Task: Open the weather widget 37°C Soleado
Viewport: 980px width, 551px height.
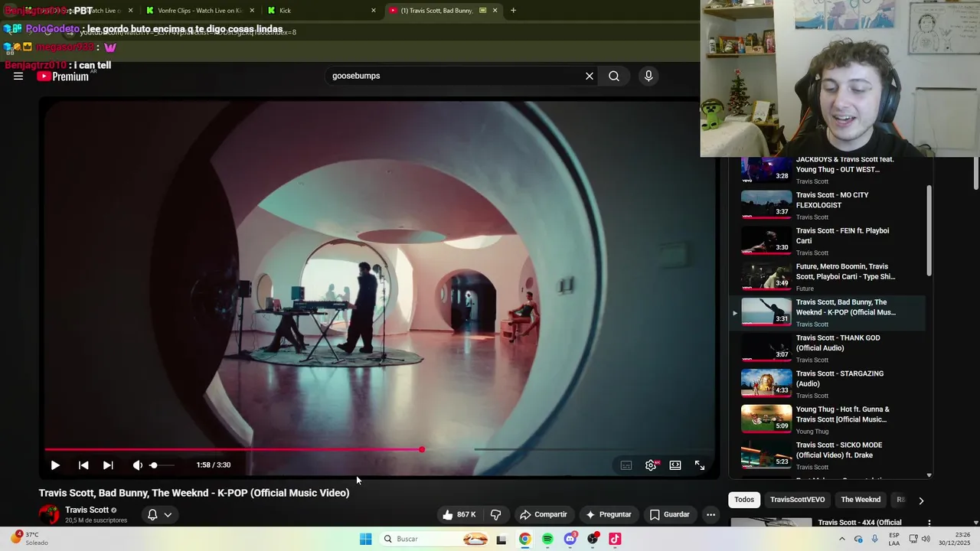Action: tap(28, 539)
